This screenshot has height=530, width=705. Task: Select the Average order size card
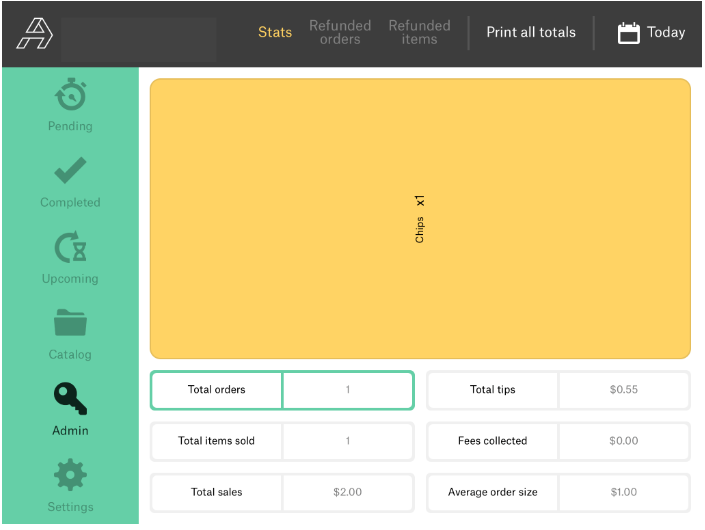point(558,492)
